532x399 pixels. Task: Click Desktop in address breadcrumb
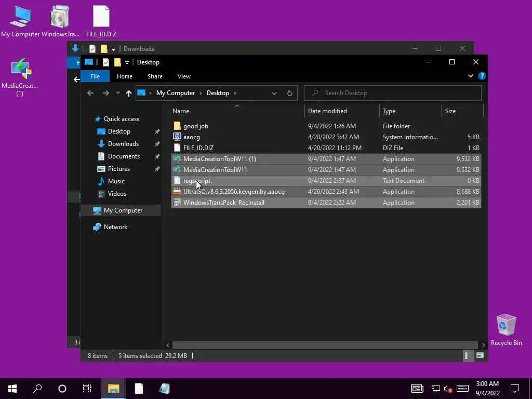click(x=218, y=93)
